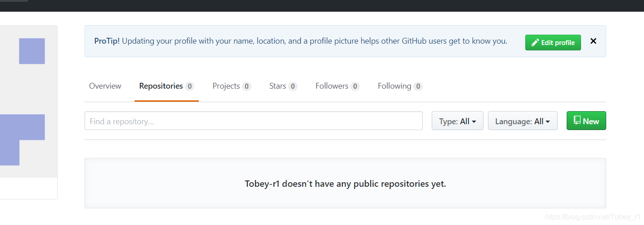Expand the Language: All dropdown
Screen dimensions: 644x225
(x=523, y=121)
